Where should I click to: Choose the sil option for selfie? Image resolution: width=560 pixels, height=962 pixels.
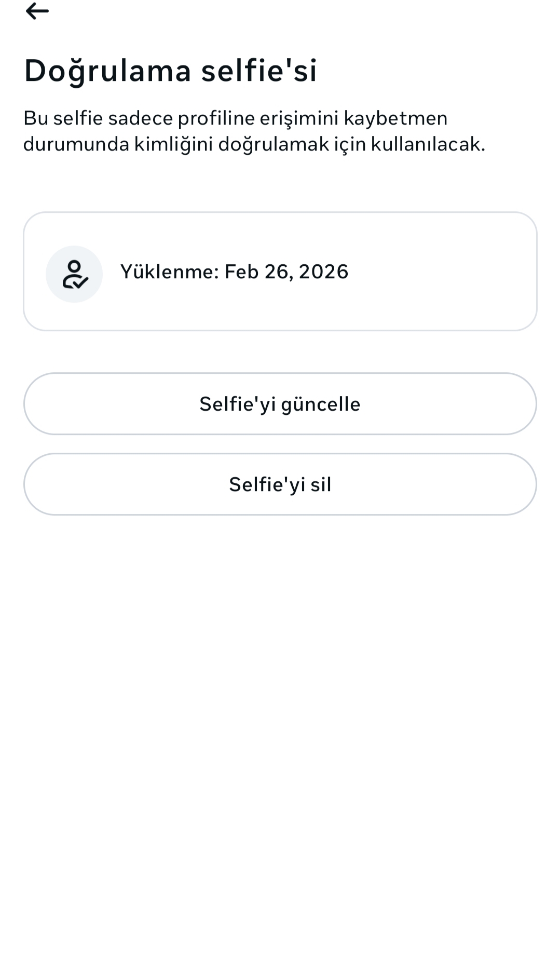pyautogui.click(x=280, y=484)
